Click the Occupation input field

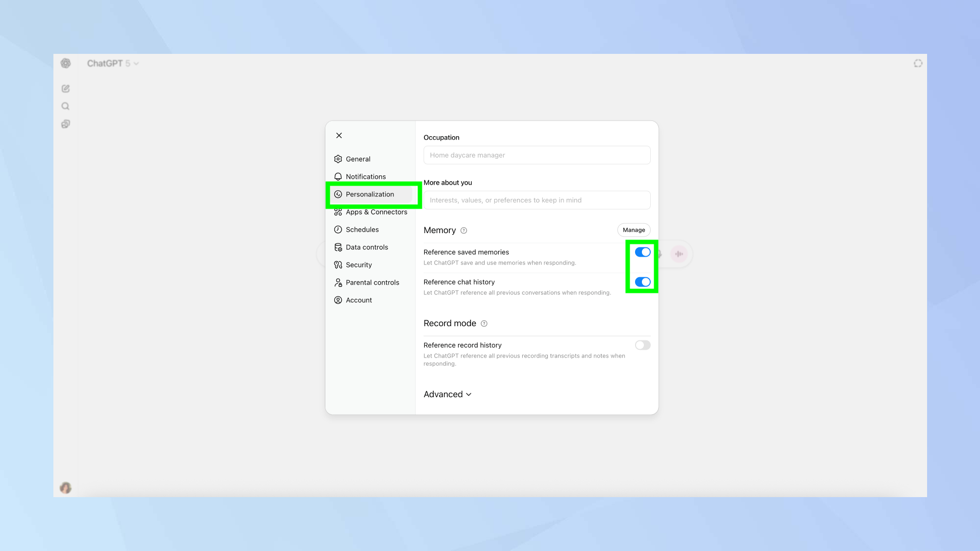click(x=537, y=155)
